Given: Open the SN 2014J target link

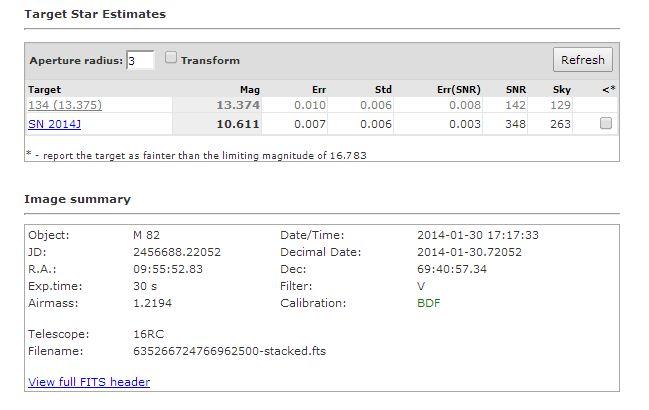Looking at the screenshot, I should pyautogui.click(x=54, y=123).
